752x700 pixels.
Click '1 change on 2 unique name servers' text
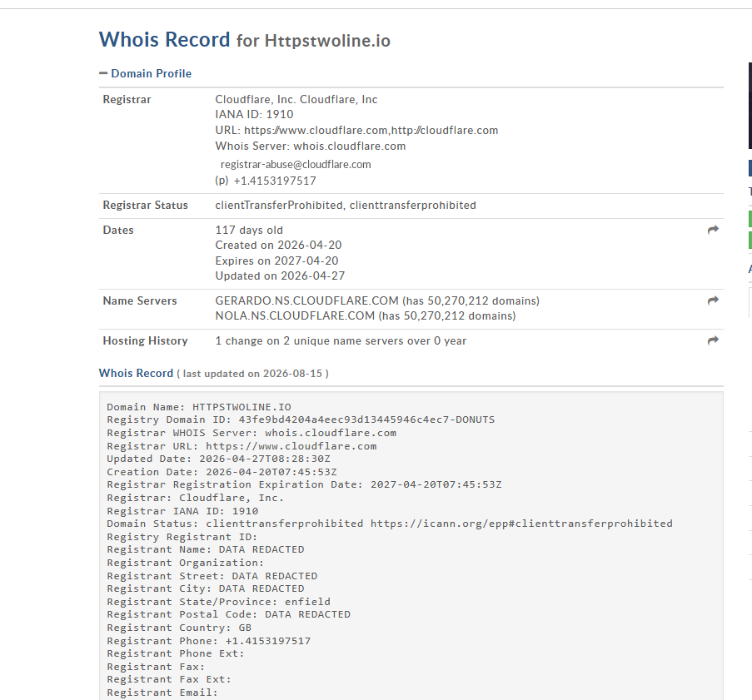(x=341, y=341)
